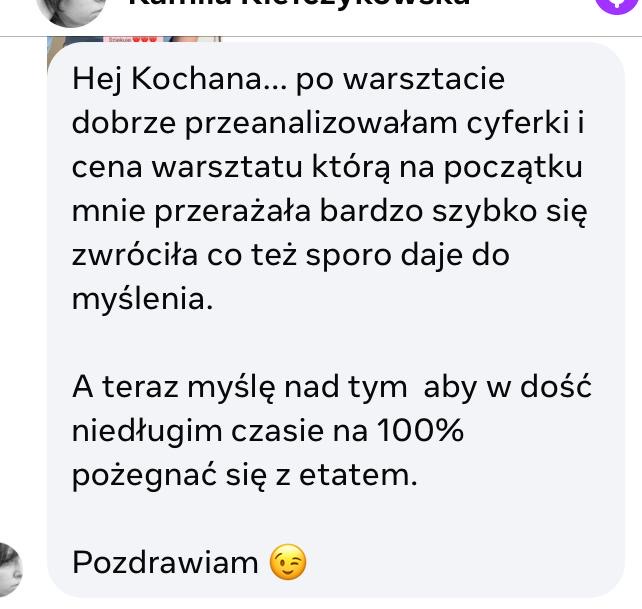Open the contact's profile photo in the header
Image resolution: width=642 pixels, height=609 pixels.
click(x=71, y=11)
